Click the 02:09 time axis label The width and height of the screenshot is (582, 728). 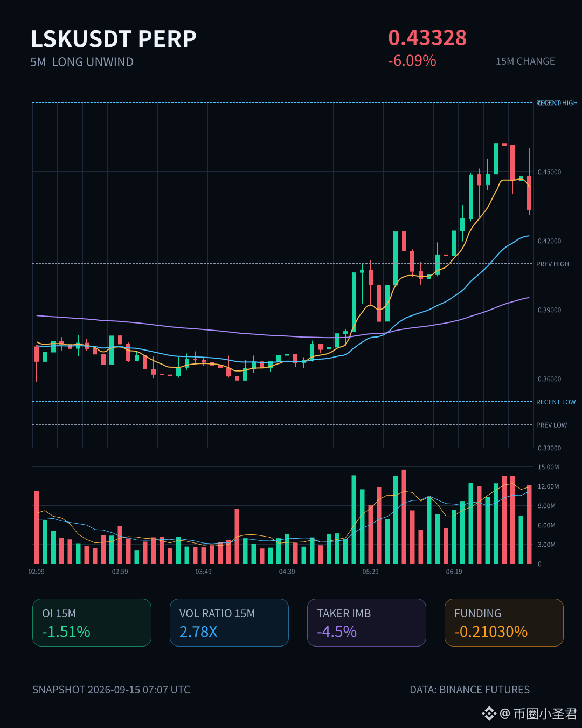pos(37,572)
